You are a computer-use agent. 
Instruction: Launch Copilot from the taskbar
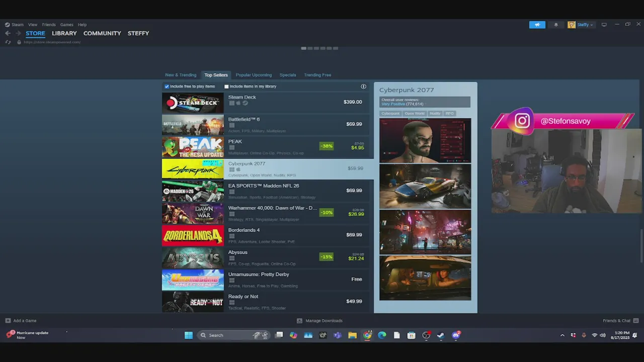pyautogui.click(x=293, y=335)
